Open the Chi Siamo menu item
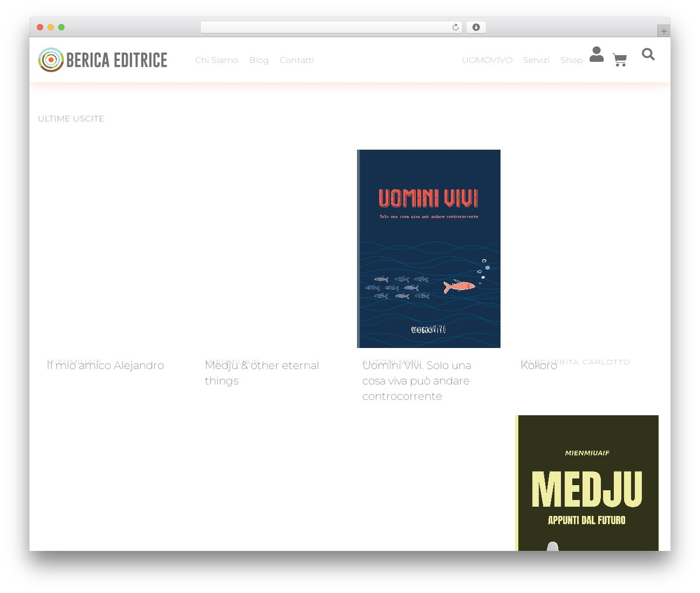 point(217,60)
